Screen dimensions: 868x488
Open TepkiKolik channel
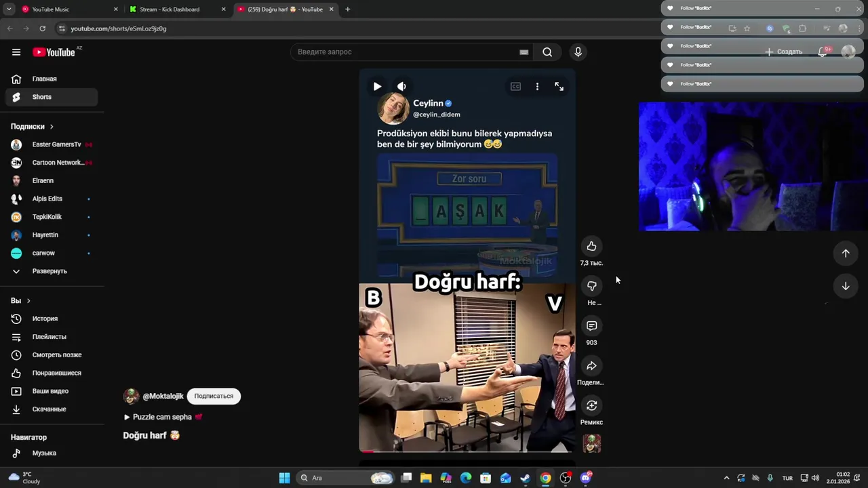point(52,217)
